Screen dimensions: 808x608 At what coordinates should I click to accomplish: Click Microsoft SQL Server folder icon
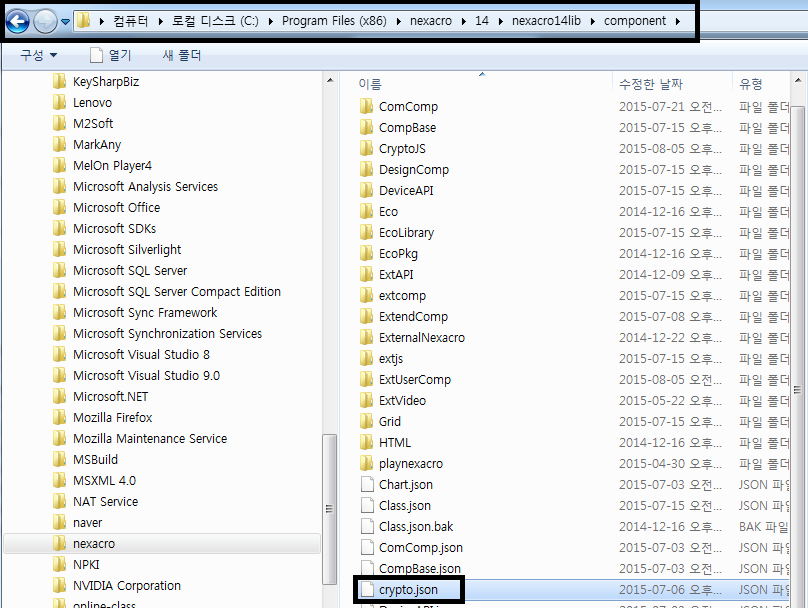(59, 271)
